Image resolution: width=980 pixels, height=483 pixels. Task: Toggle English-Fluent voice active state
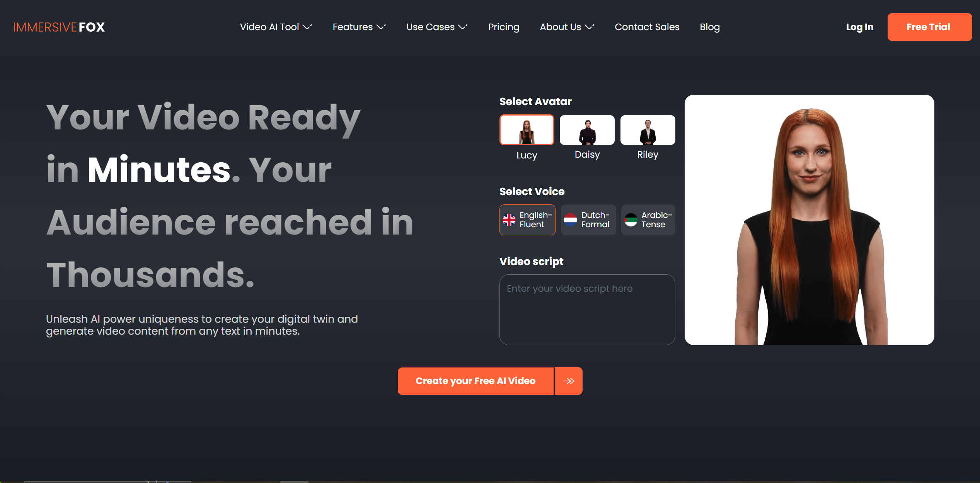[527, 219]
